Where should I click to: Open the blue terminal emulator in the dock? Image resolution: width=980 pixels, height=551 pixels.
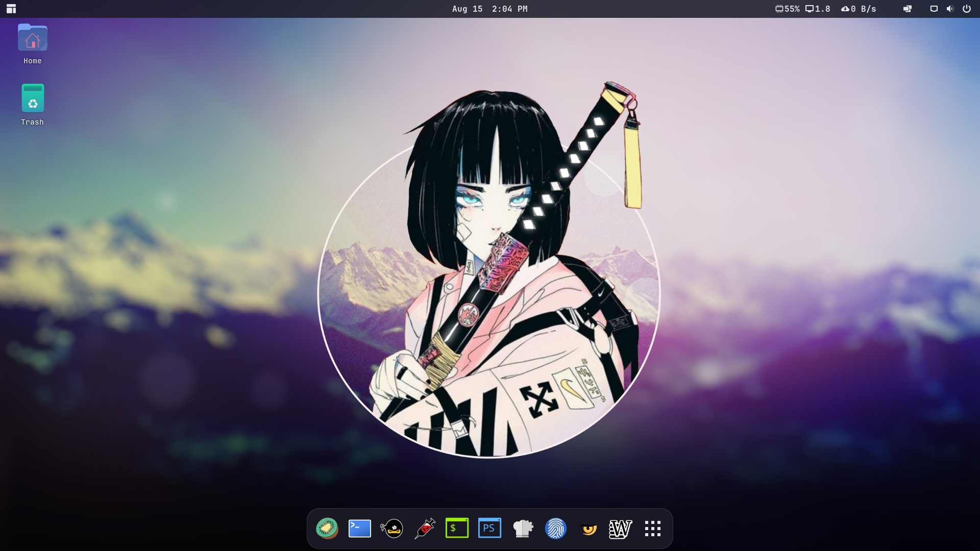(360, 528)
